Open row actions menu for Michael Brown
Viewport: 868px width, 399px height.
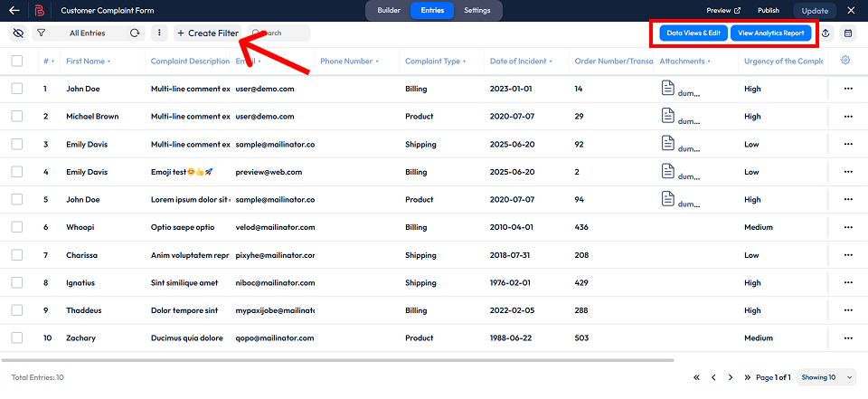[848, 117]
